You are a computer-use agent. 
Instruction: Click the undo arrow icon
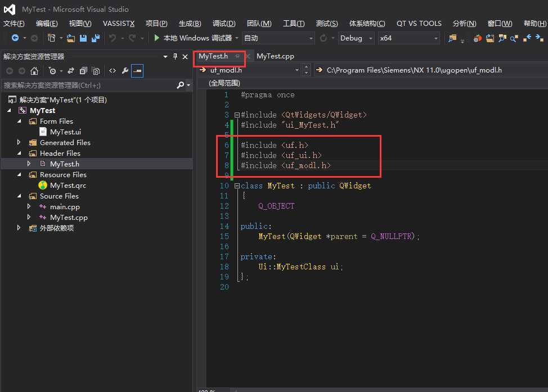(112, 38)
